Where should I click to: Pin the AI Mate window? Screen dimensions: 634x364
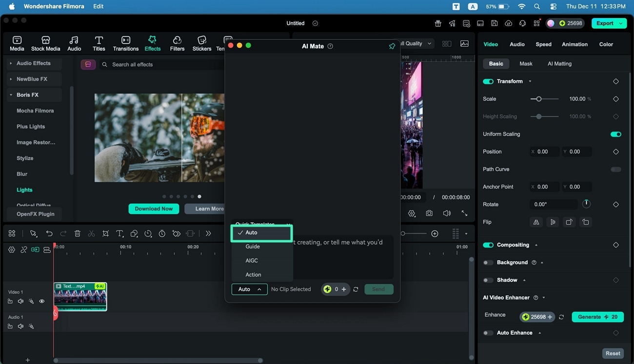tap(392, 46)
